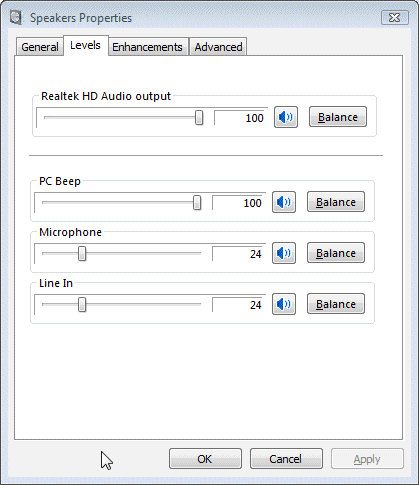The height and width of the screenshot is (485, 419).
Task: Open the Enhancements tab
Action: [x=147, y=47]
